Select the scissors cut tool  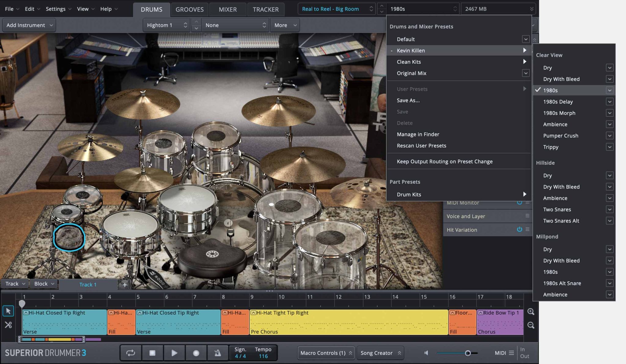pos(8,325)
